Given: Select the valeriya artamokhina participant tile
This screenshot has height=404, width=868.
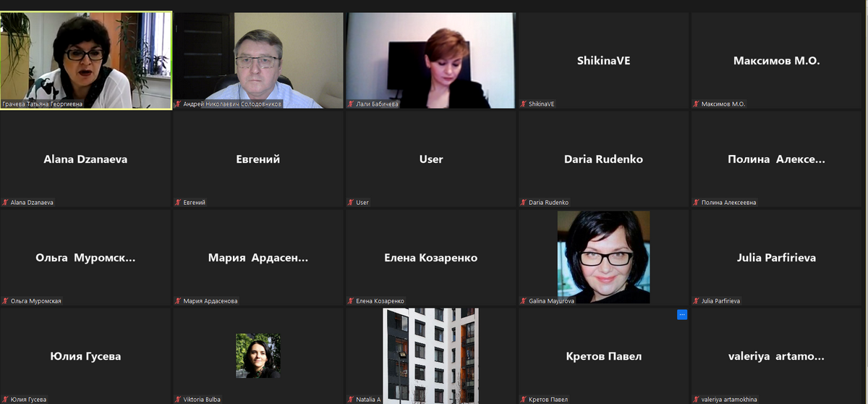Looking at the screenshot, I should [x=778, y=355].
